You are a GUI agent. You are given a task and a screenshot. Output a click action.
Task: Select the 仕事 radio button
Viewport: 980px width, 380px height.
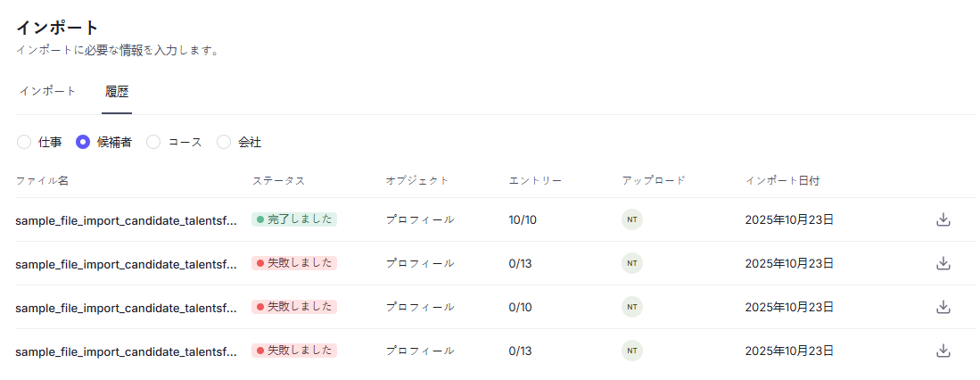[24, 142]
